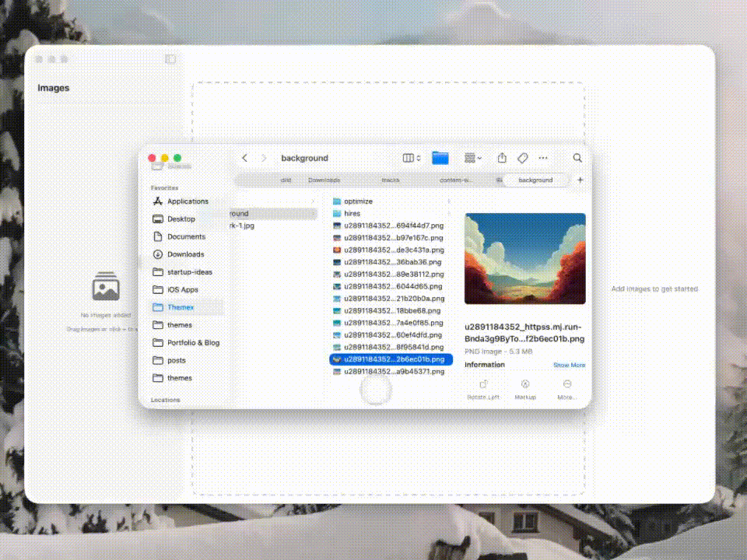Open the ellipsis action menu
747x560 pixels.
click(543, 158)
